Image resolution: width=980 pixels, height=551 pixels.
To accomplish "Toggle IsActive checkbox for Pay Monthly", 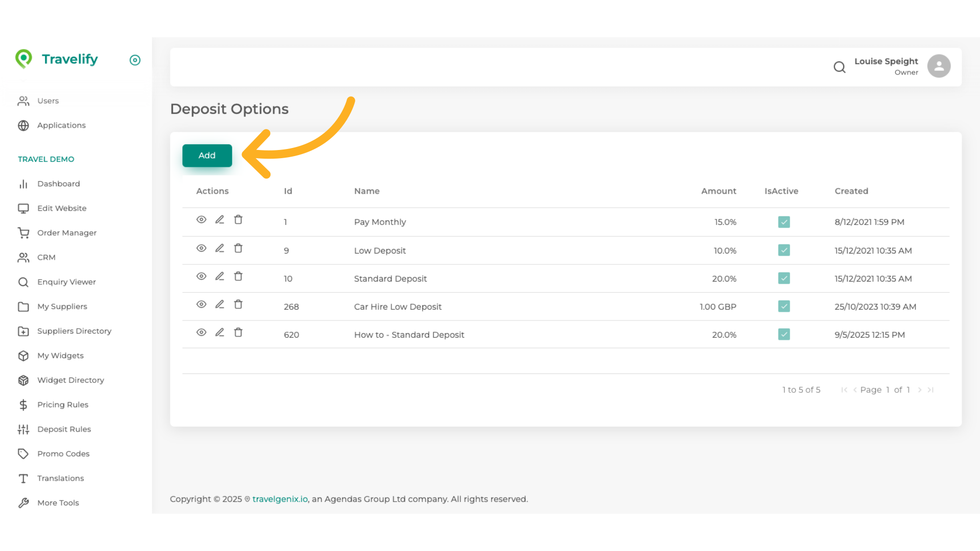I will point(784,222).
